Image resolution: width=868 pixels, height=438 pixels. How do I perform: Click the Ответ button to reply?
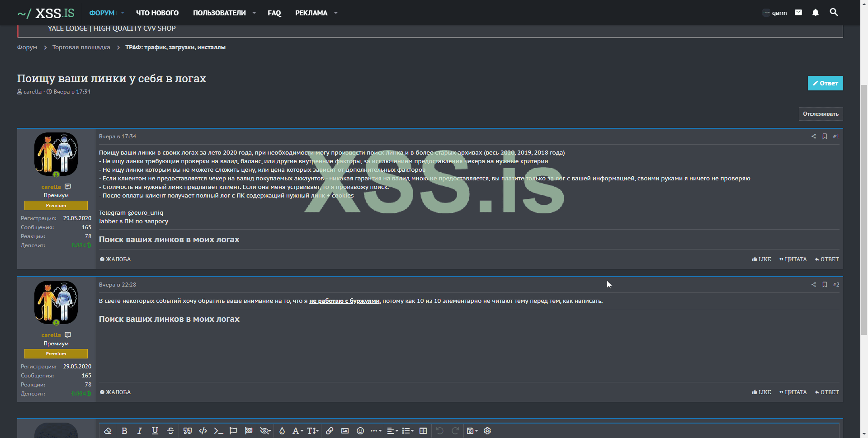[x=825, y=83]
